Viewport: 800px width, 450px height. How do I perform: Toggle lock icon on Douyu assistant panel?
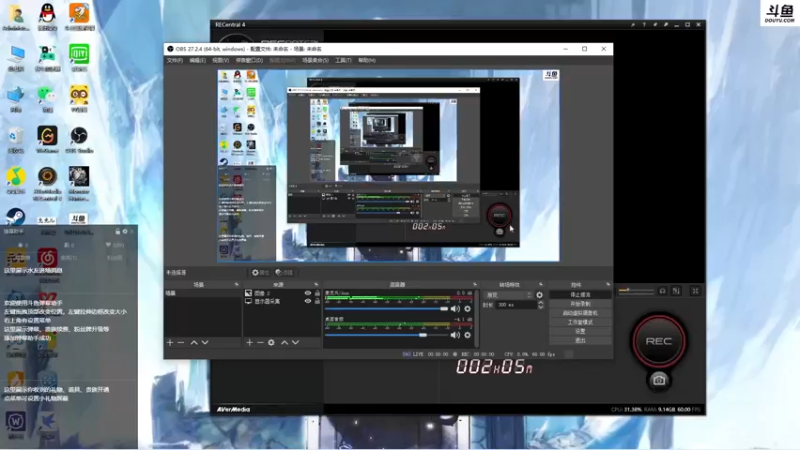point(117,232)
